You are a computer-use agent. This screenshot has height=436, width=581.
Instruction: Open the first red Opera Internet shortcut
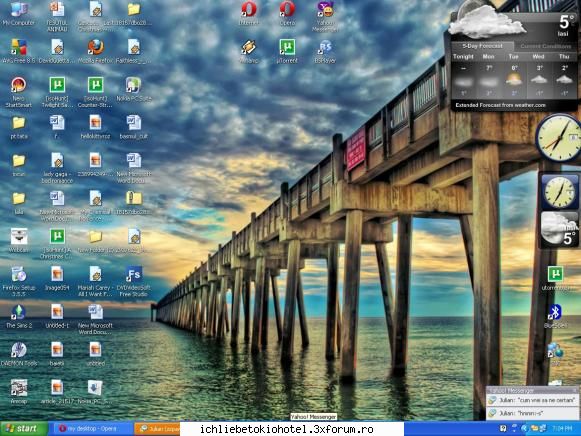[x=249, y=14]
